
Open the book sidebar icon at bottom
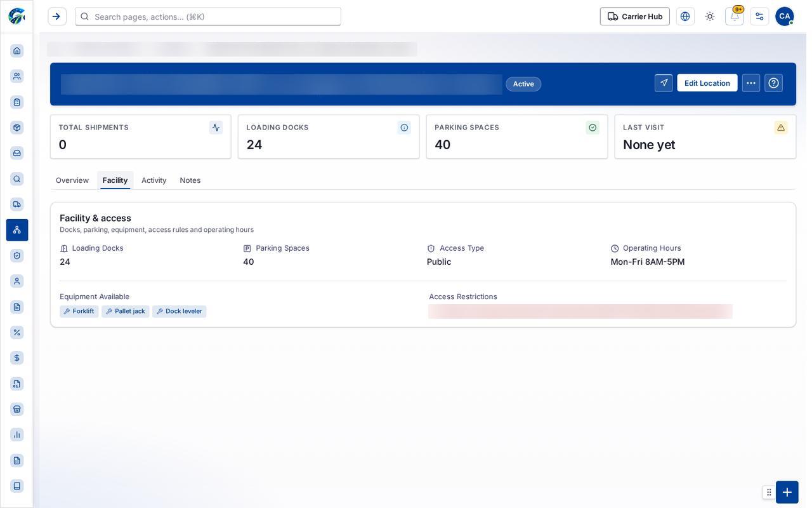click(17, 486)
